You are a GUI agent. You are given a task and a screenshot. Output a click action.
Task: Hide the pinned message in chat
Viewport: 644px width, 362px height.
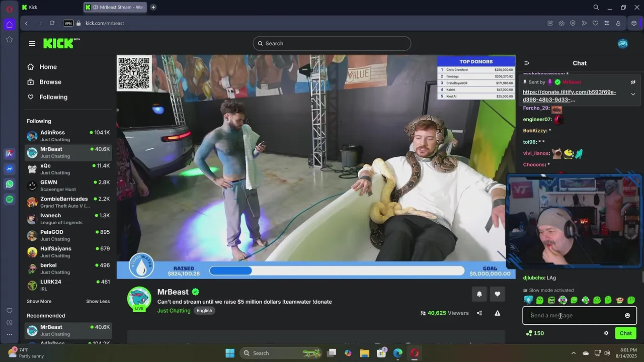click(x=633, y=82)
